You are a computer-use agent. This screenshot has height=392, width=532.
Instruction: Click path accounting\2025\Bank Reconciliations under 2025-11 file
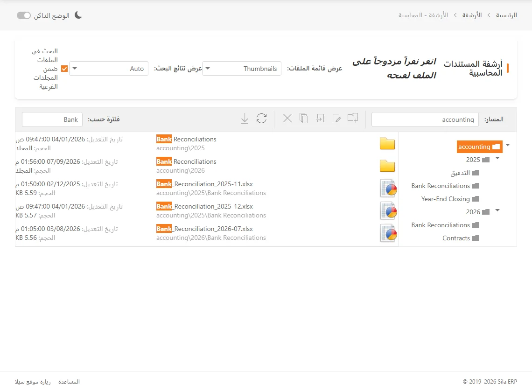211,193
